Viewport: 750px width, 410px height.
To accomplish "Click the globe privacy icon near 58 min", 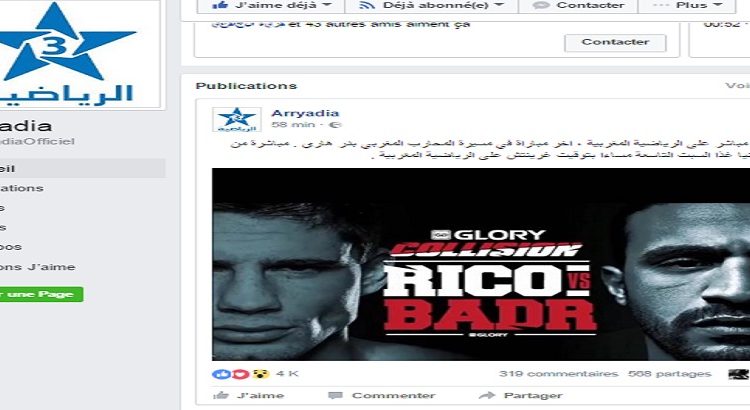I will [x=335, y=125].
